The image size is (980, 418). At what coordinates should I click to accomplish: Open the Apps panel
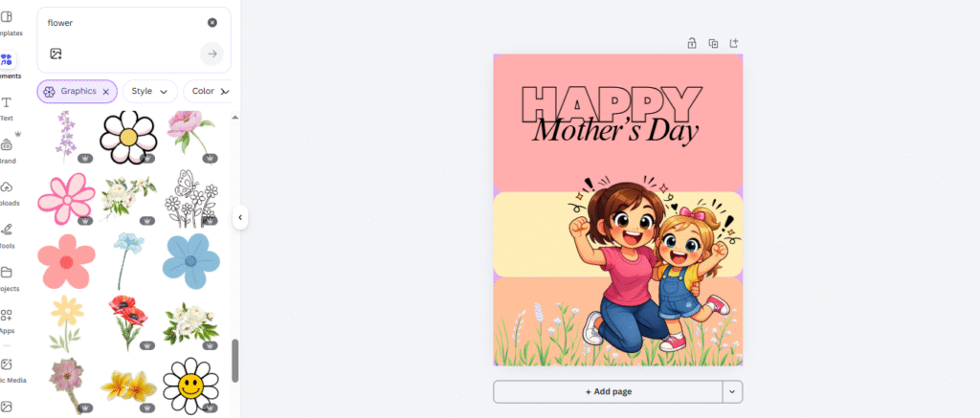tap(7, 319)
